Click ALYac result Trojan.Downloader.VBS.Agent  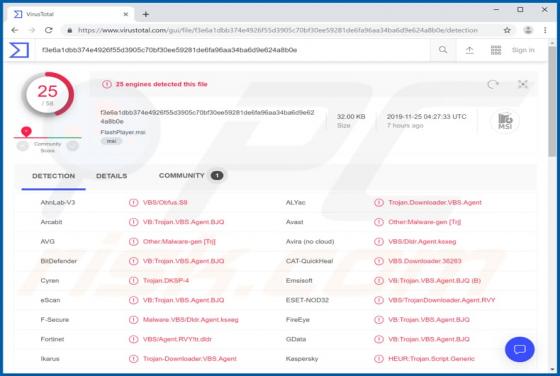(435, 202)
